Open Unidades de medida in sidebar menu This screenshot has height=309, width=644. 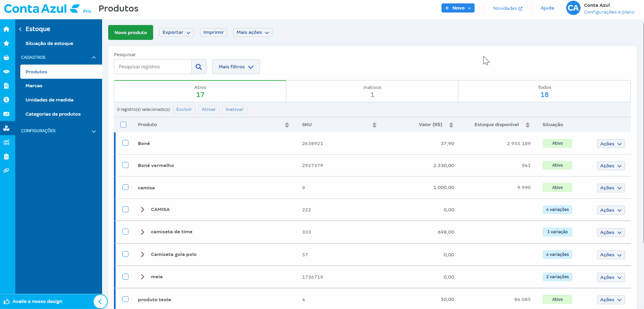49,100
